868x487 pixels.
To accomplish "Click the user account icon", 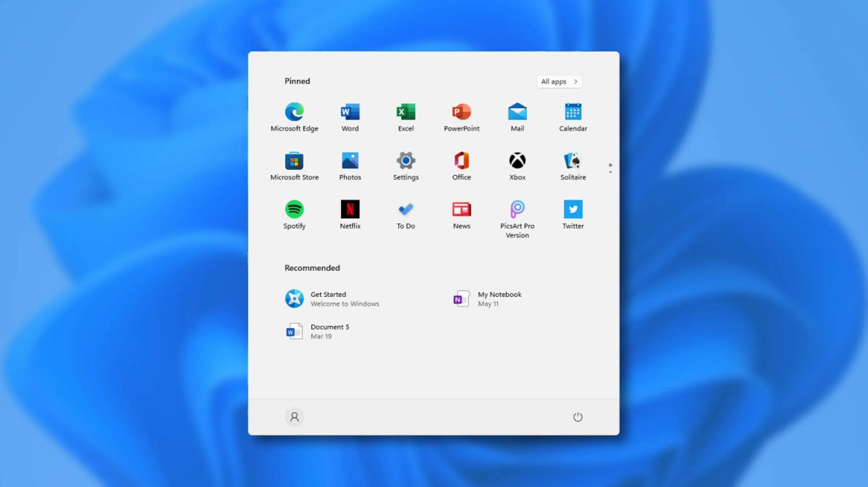I will [x=295, y=417].
